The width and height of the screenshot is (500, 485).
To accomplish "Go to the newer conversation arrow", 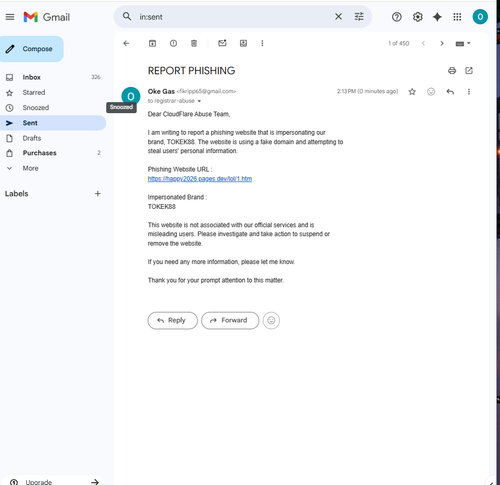I will pyautogui.click(x=423, y=43).
